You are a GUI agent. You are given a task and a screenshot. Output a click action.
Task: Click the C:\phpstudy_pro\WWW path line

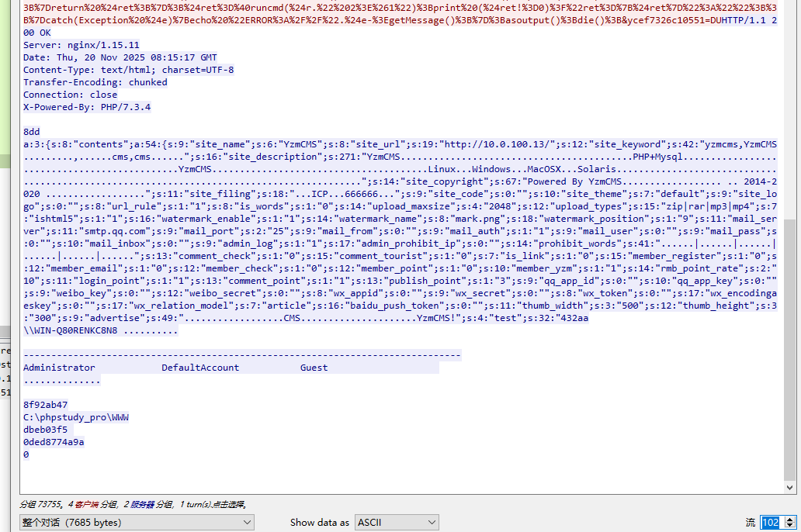pos(75,417)
